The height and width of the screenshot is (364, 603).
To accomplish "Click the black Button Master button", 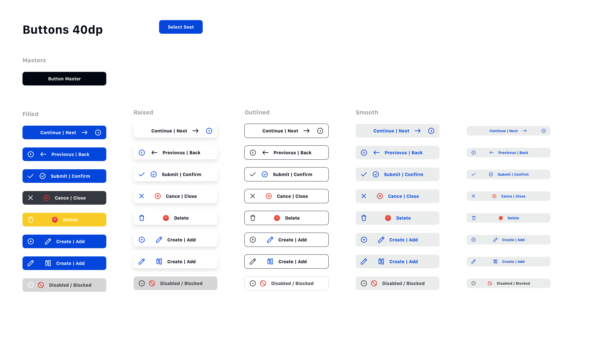I will click(x=64, y=79).
